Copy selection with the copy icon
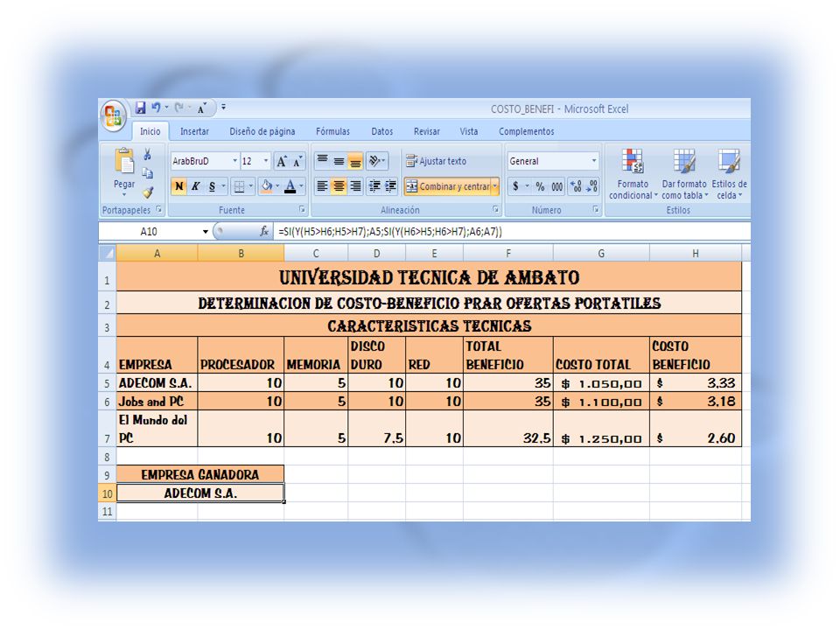The width and height of the screenshot is (840, 630). click(147, 173)
